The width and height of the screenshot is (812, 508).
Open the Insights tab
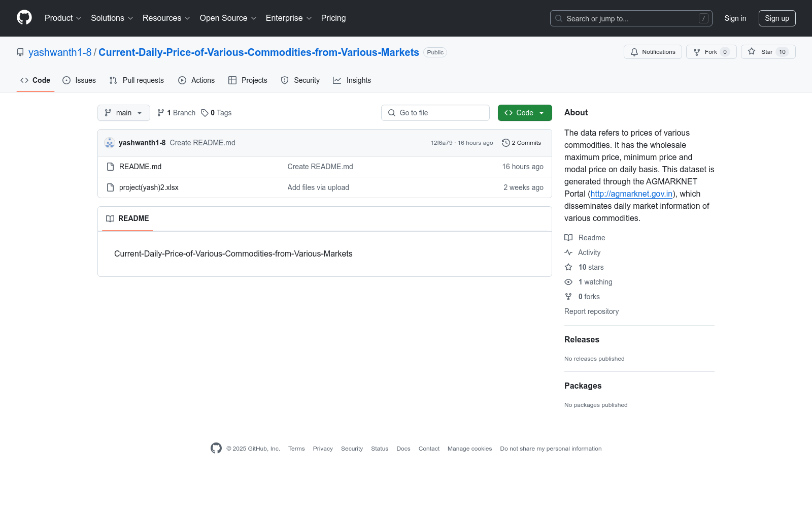[x=352, y=80]
